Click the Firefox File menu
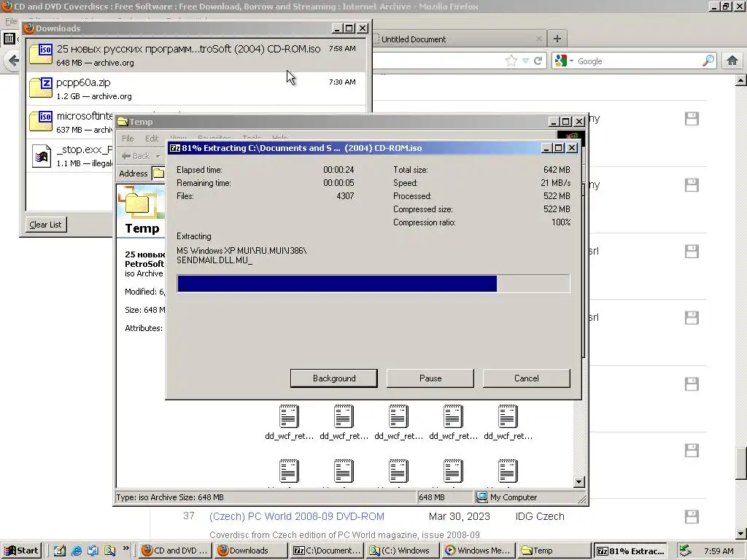Screen dimensions: 747x560 [11, 21]
